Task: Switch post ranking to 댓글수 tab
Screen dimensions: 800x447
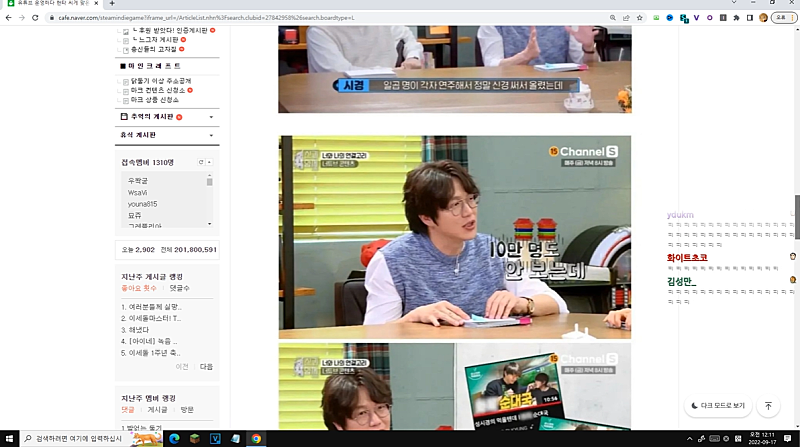Action: [180, 288]
